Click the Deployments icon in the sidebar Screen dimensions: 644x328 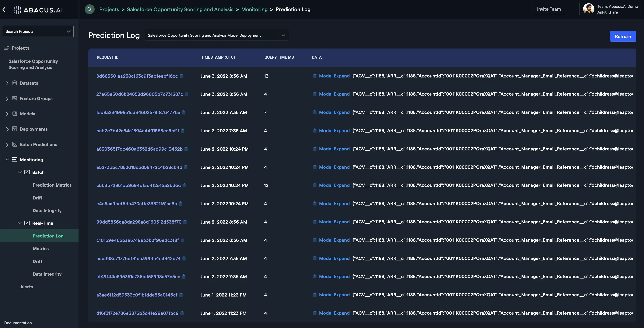point(14,129)
